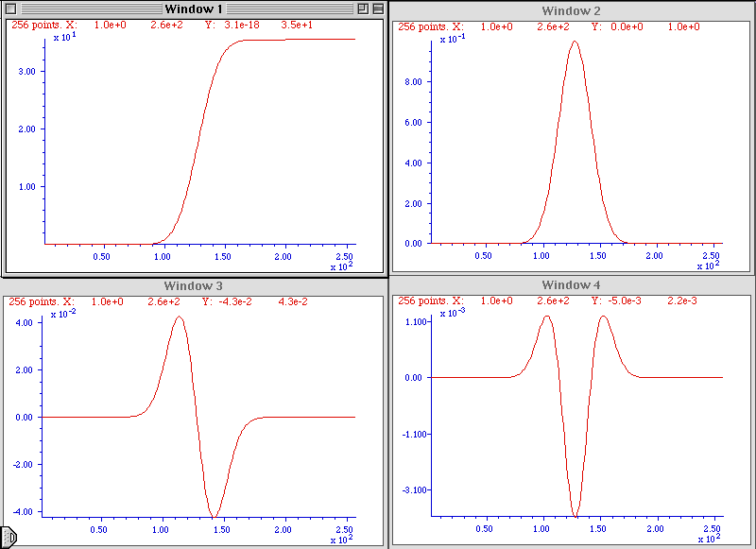Click Y maximum value 2.2e-3 in Window 4

680,301
